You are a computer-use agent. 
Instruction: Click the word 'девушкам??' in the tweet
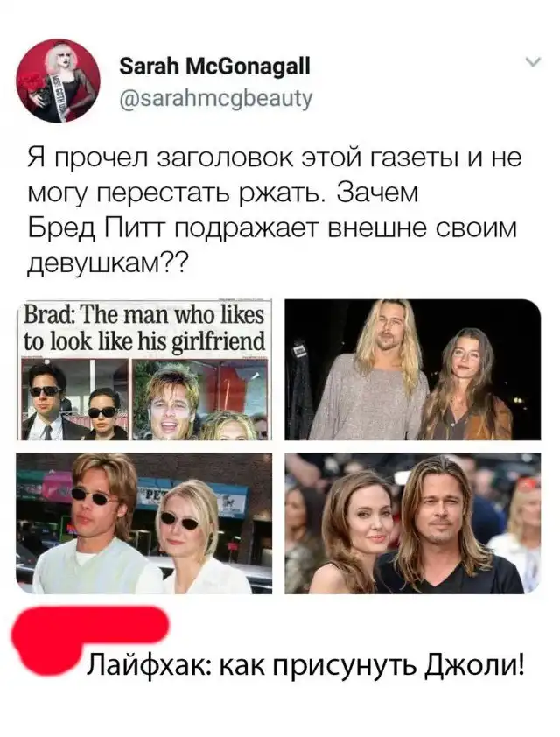click(x=108, y=264)
